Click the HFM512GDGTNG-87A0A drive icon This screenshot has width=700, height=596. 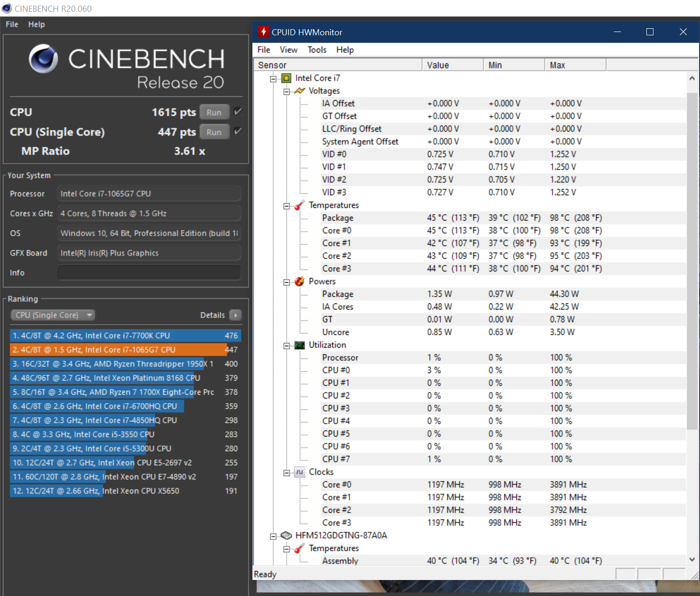click(x=286, y=535)
